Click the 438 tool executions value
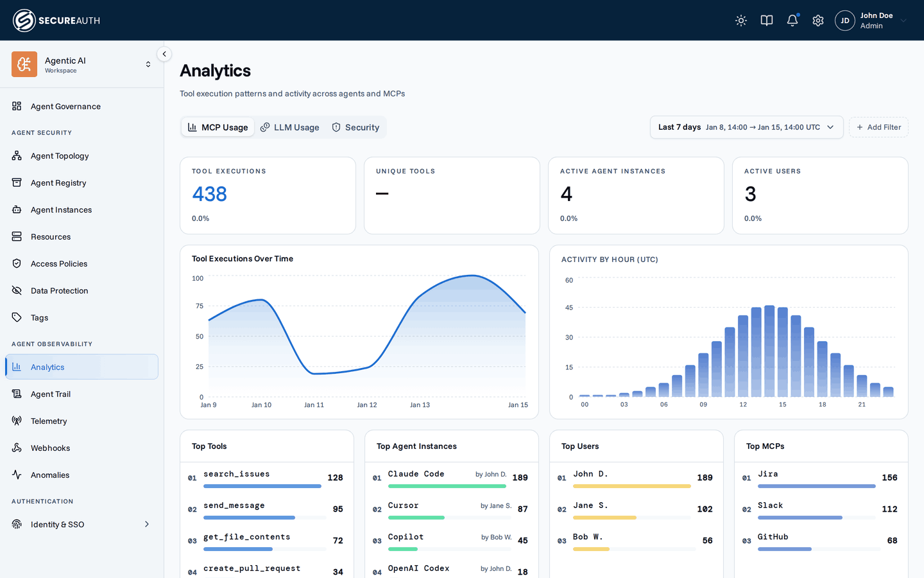The width and height of the screenshot is (924, 578). tap(210, 194)
